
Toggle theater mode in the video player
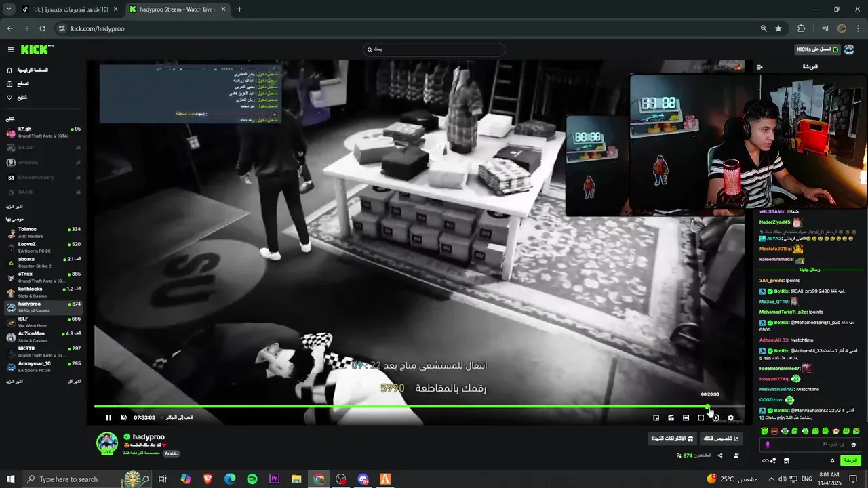[x=686, y=418]
